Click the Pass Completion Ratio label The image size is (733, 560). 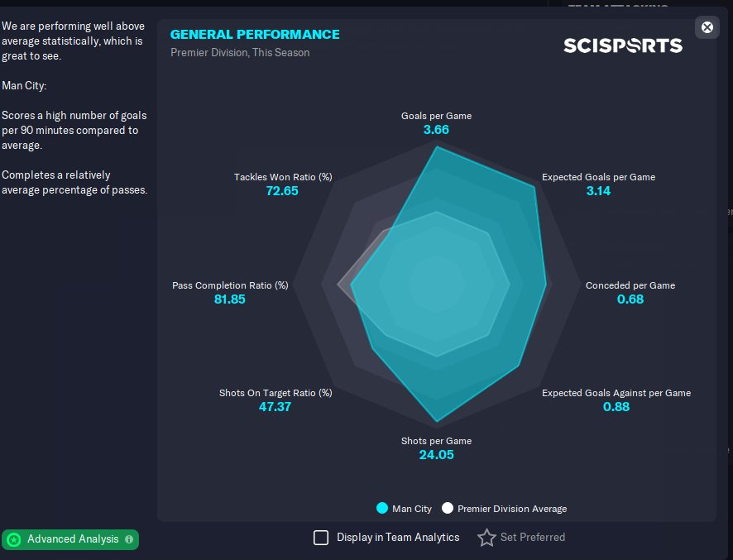[230, 285]
